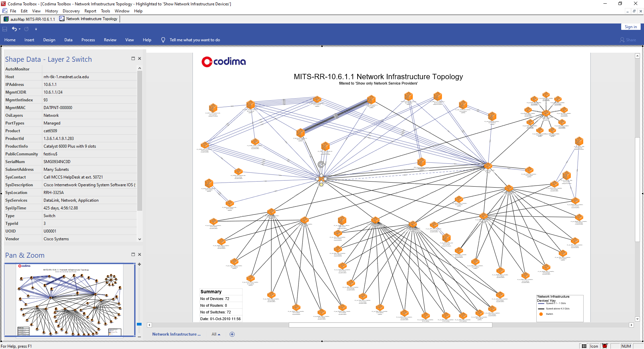644x349 pixels.
Task: Click the zoom out minus icon in Pan & Zoom
Action: tap(139, 337)
